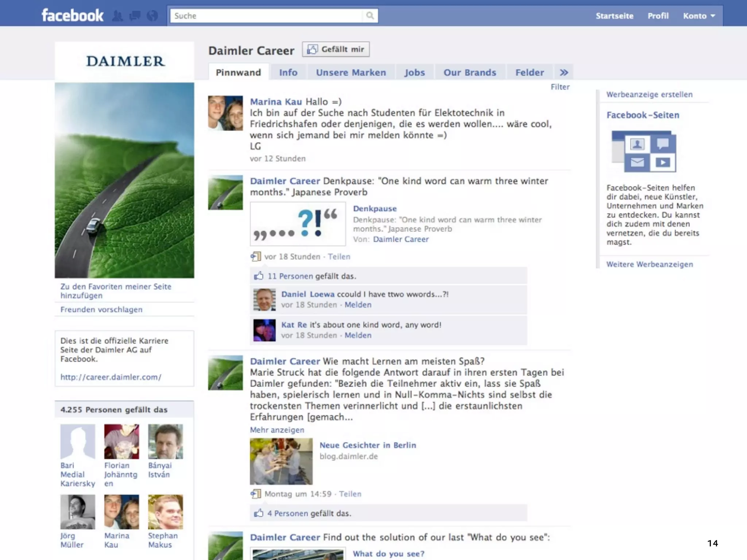Screen dimensions: 747x560
Task: Click the friend requests icon in header
Action: pos(117,16)
